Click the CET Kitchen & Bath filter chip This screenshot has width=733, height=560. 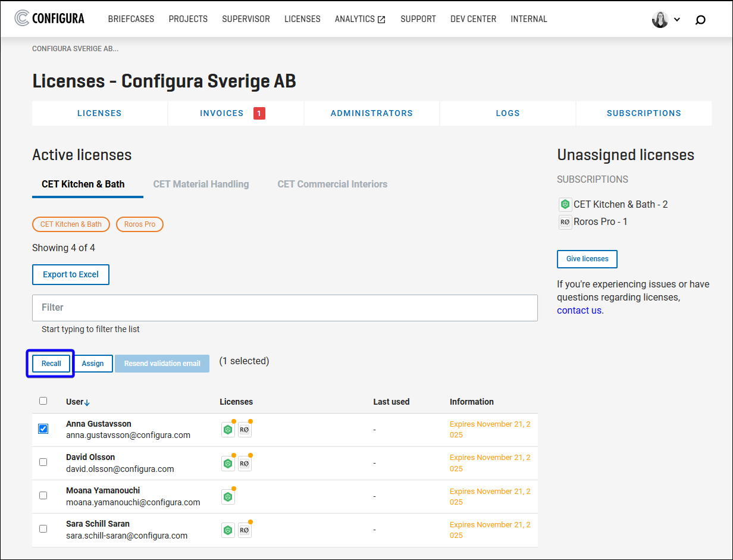[71, 224]
